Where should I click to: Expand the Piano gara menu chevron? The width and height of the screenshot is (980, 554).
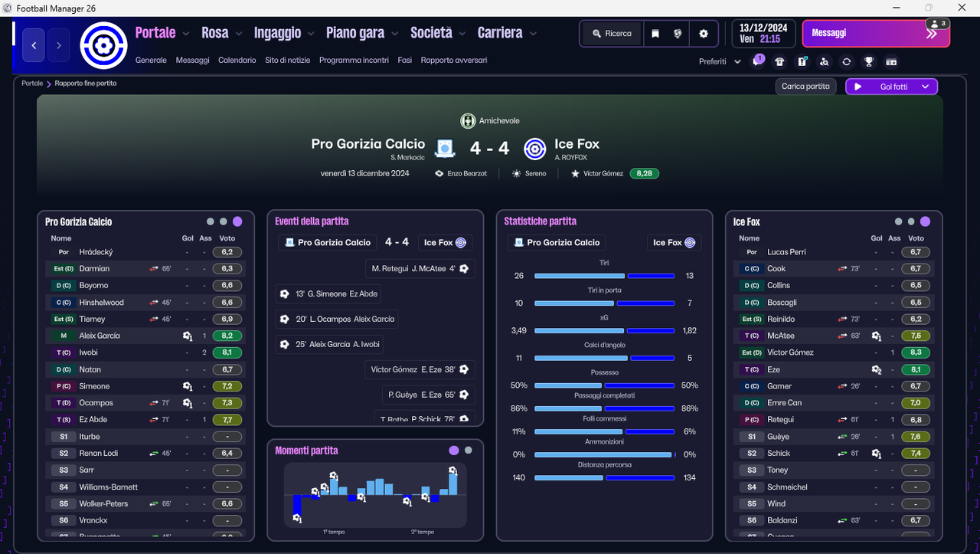[395, 34]
